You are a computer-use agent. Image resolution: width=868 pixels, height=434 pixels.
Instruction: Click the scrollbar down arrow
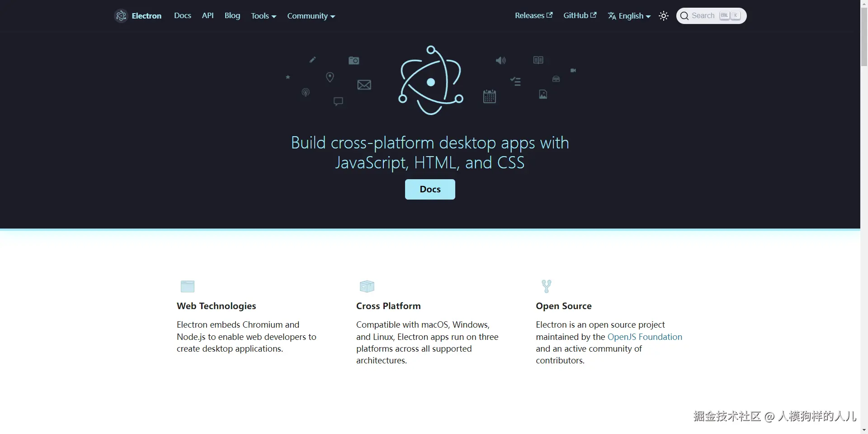(864, 430)
